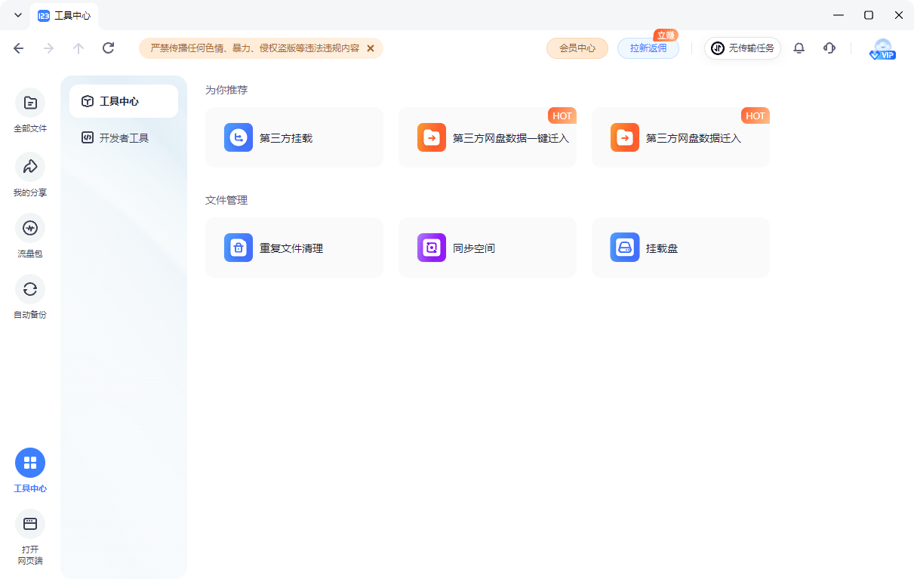Open the 同步空间 tool
This screenshot has width=914, height=588.
pyautogui.click(x=488, y=247)
